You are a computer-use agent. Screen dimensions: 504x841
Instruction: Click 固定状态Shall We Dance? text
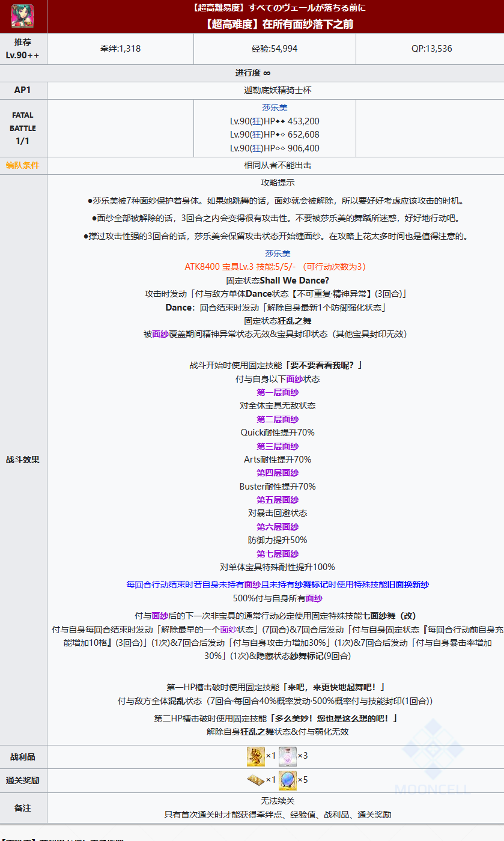(278, 281)
